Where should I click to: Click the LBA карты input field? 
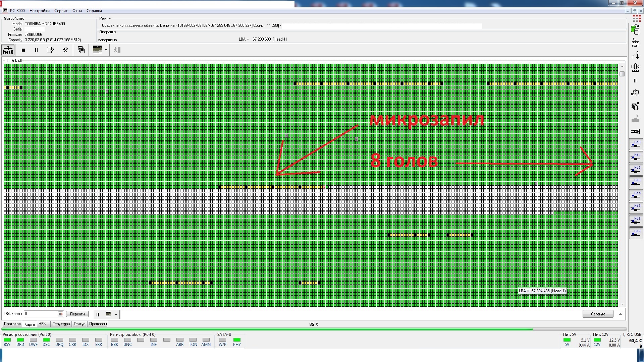[x=40, y=314]
